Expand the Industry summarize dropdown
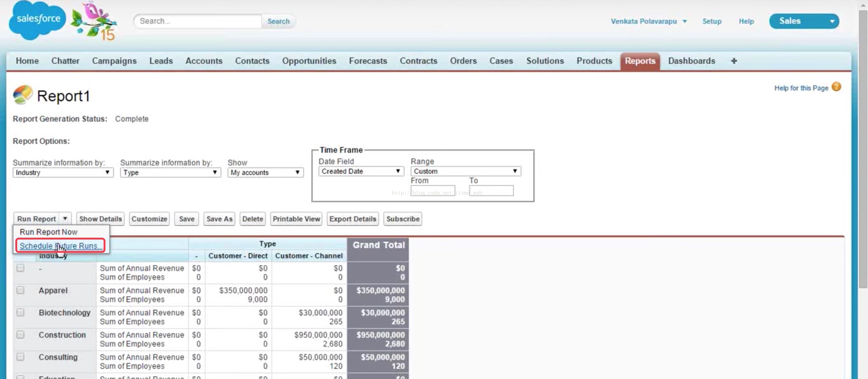 point(63,173)
